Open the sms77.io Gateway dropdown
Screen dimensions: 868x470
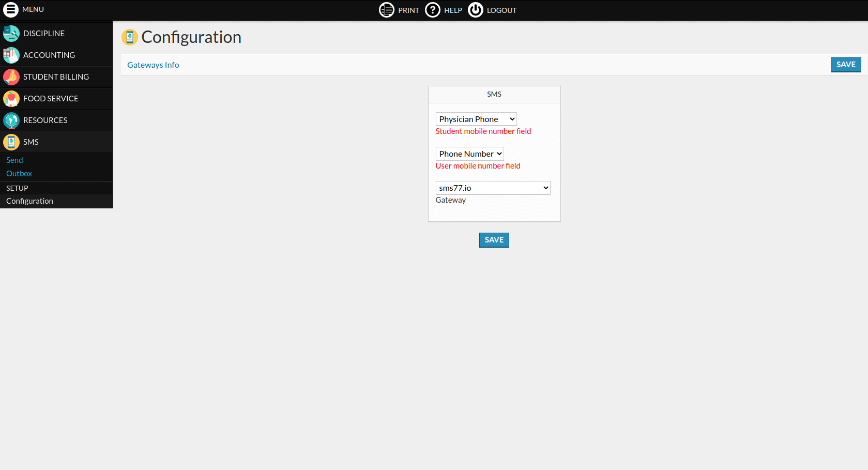coord(493,188)
